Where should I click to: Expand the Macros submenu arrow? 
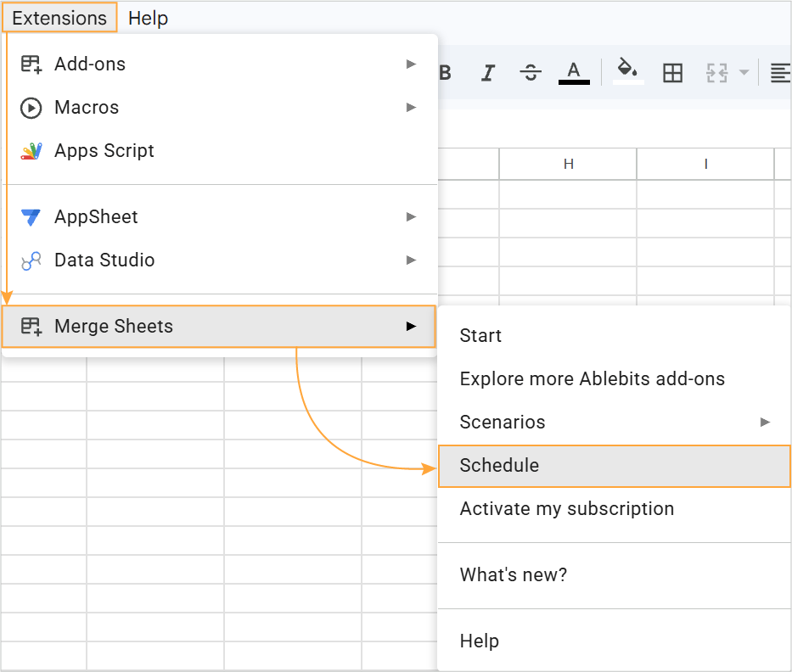(x=411, y=108)
